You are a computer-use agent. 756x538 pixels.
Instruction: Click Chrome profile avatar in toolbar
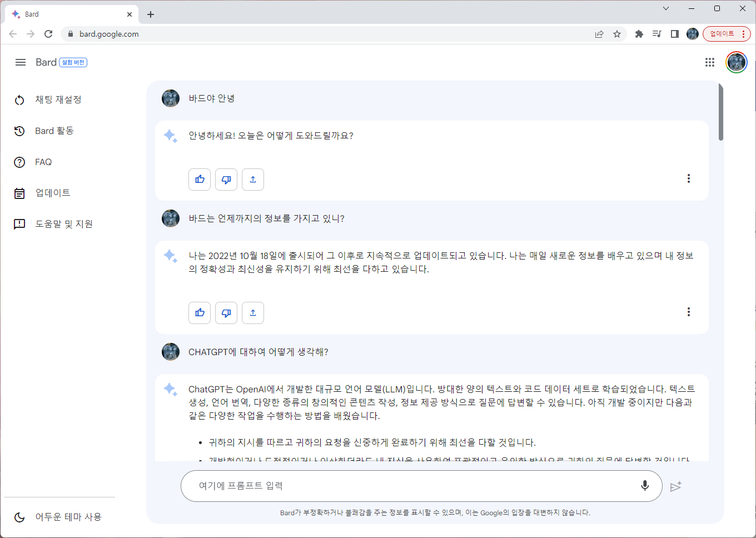coord(693,34)
